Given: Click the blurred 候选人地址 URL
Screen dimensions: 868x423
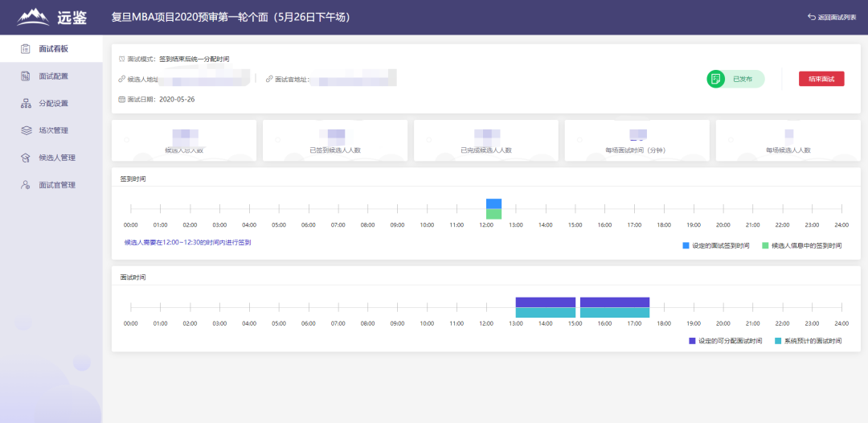Looking at the screenshot, I should click(x=205, y=79).
